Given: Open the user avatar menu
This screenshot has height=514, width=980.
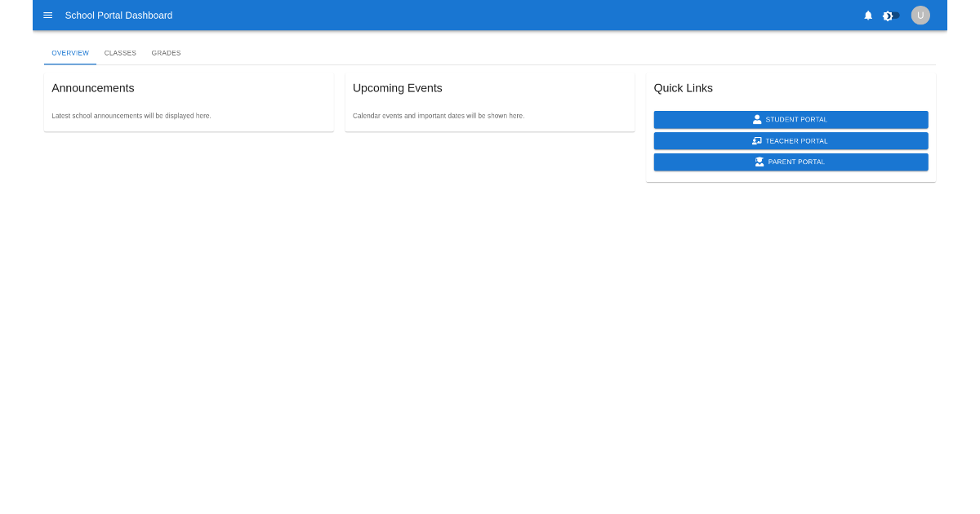Looking at the screenshot, I should coord(920,15).
